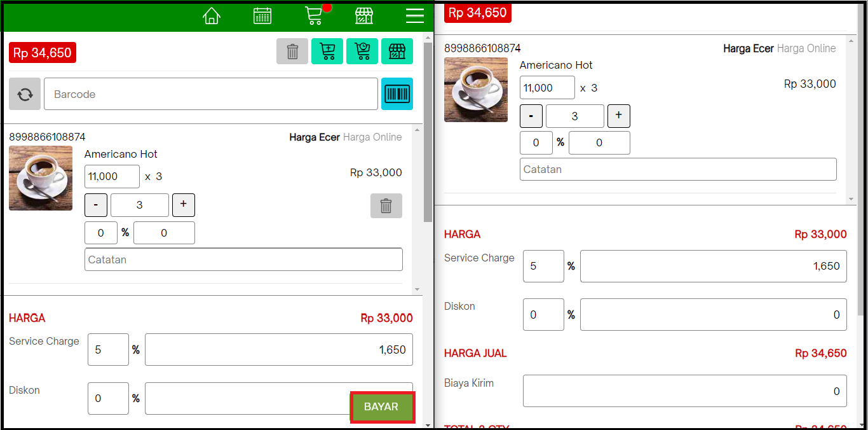Click the store icon in the green navbar
The width and height of the screenshot is (868, 430).
coord(364,15)
